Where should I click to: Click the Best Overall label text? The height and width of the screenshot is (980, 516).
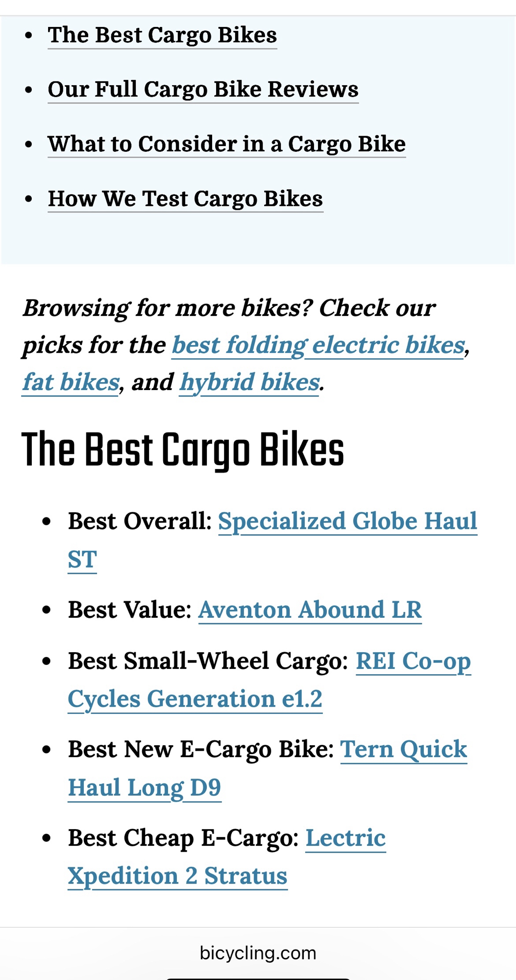click(x=140, y=521)
